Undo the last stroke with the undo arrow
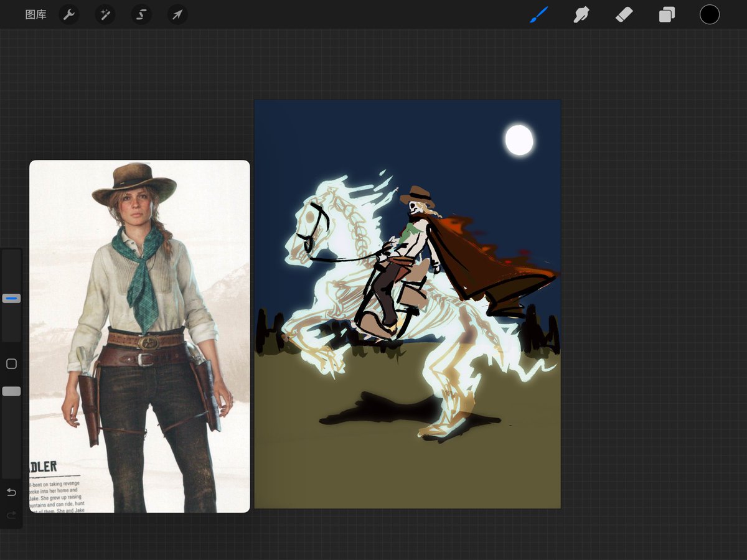Viewport: 747px width, 560px height. (x=11, y=492)
